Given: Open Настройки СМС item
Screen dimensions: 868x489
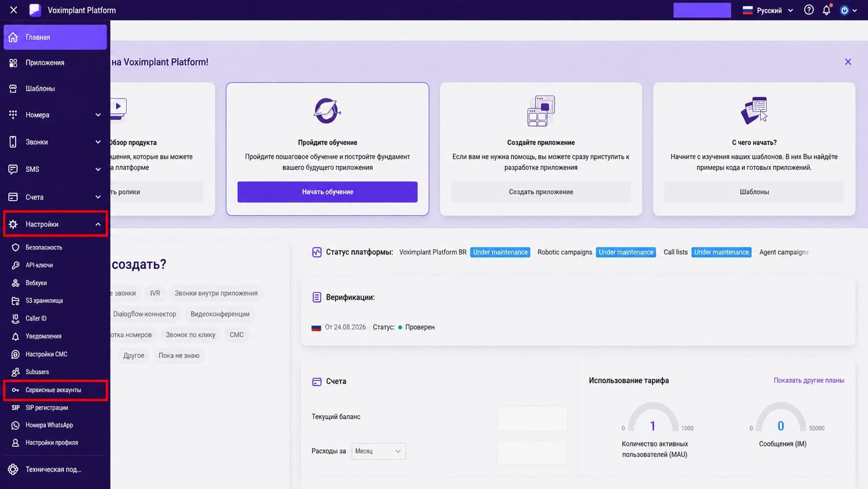Looking at the screenshot, I should pos(55,354).
